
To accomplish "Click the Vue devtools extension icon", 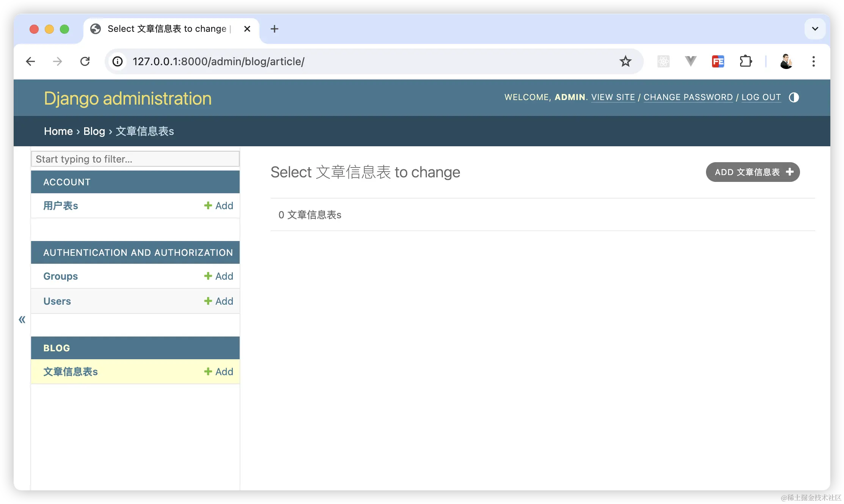I will click(x=690, y=61).
